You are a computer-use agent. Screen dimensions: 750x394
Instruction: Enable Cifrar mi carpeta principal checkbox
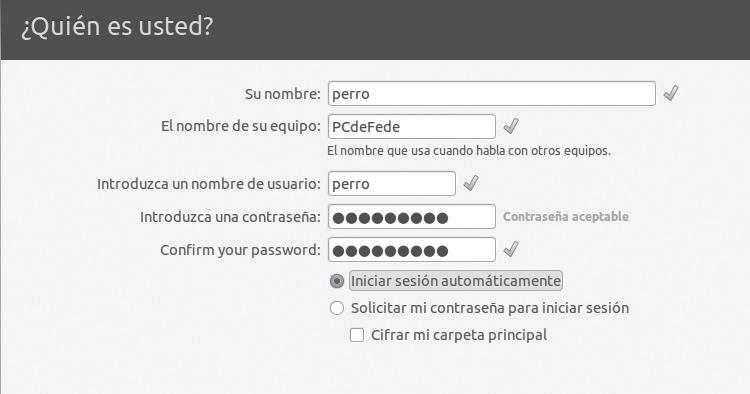357,335
